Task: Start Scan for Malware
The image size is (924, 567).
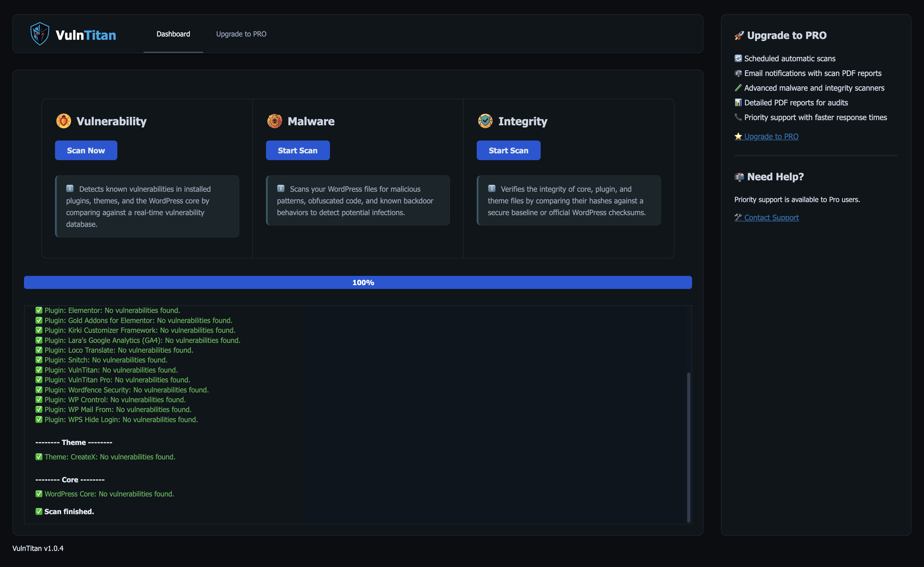Action: point(298,150)
